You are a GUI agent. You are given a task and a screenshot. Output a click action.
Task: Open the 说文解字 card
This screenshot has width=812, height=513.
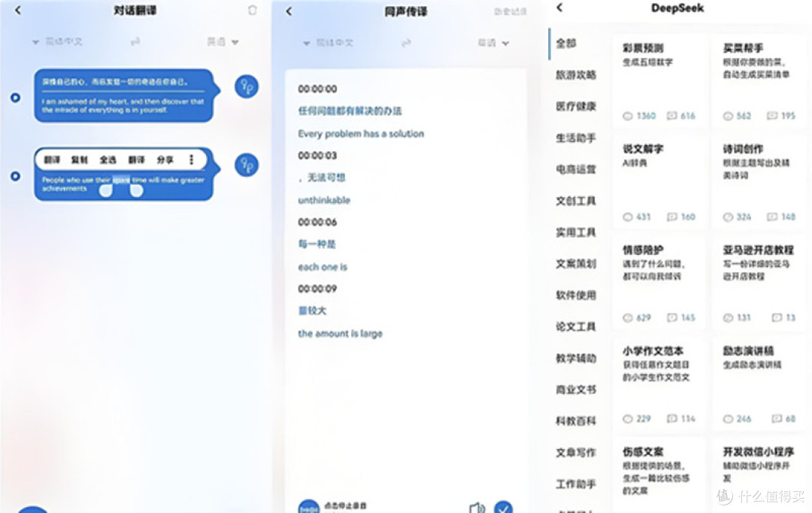pos(659,182)
